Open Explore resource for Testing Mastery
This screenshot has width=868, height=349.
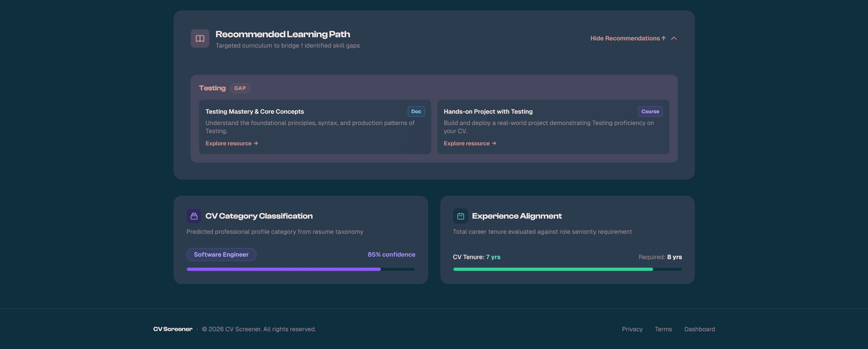pyautogui.click(x=232, y=143)
